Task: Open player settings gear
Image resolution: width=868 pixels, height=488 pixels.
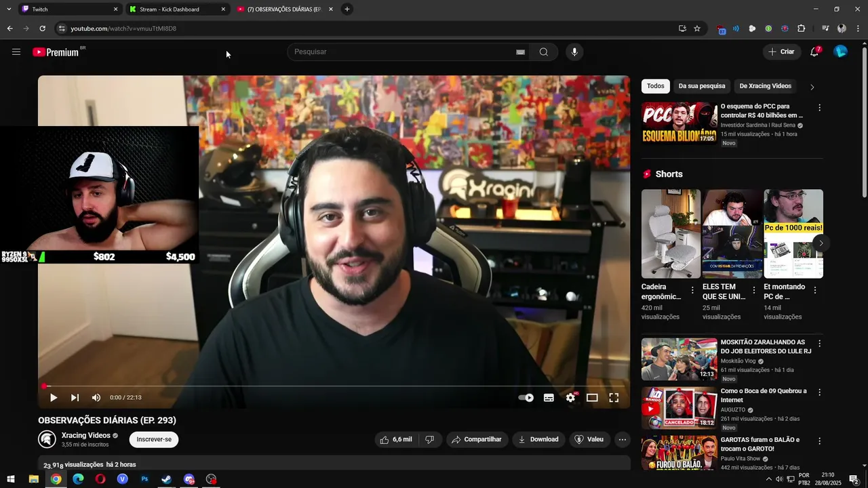Action: tap(570, 398)
